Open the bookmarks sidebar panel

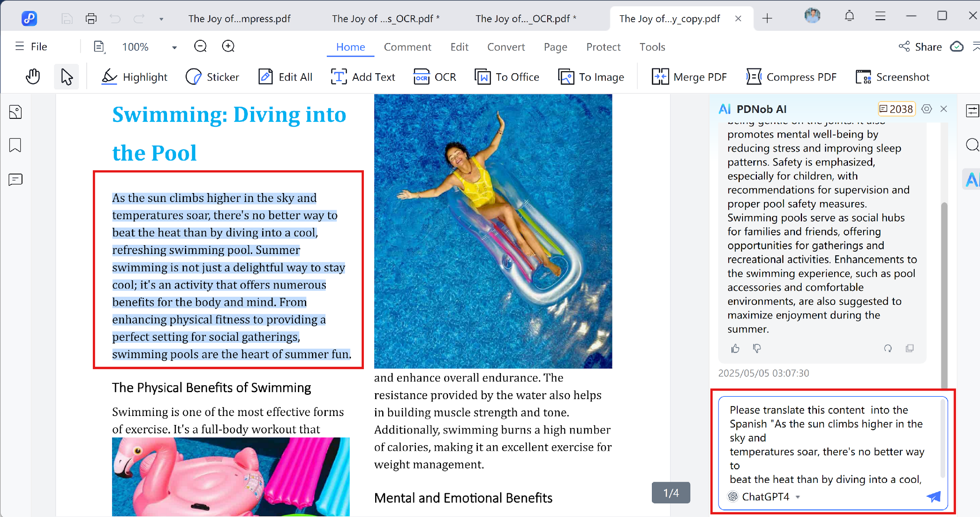pyautogui.click(x=15, y=145)
